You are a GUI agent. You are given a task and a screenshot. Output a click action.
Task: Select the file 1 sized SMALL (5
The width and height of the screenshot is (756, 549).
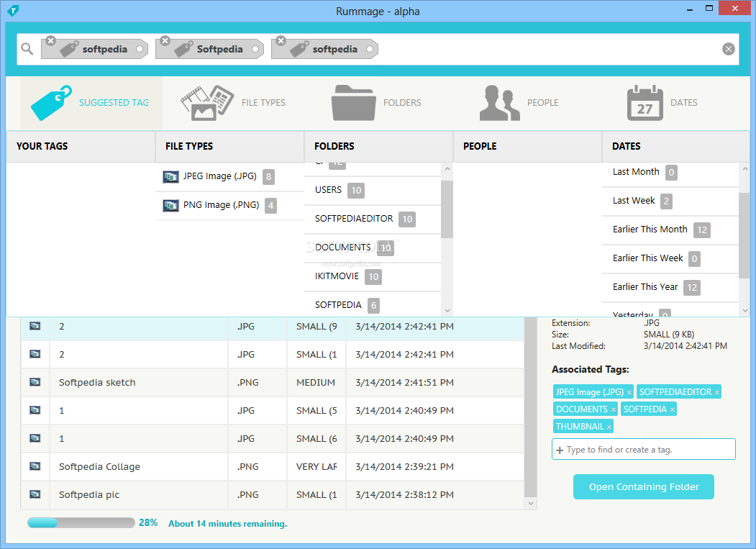273,411
